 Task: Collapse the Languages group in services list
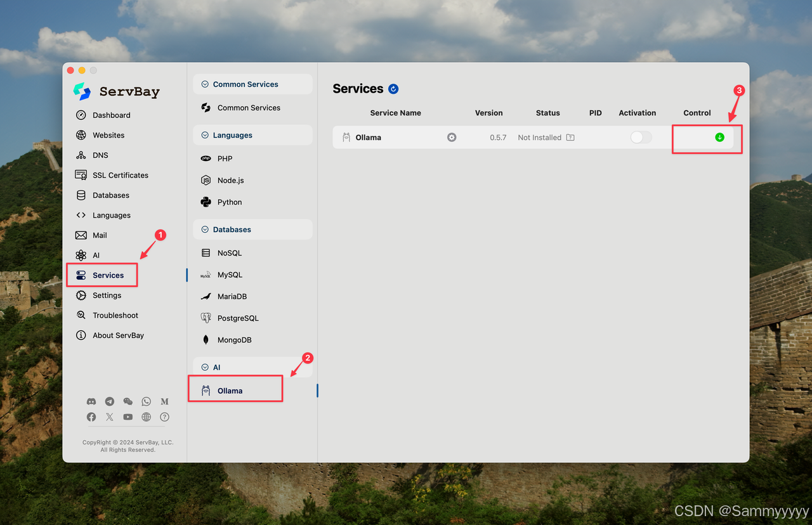click(x=252, y=135)
